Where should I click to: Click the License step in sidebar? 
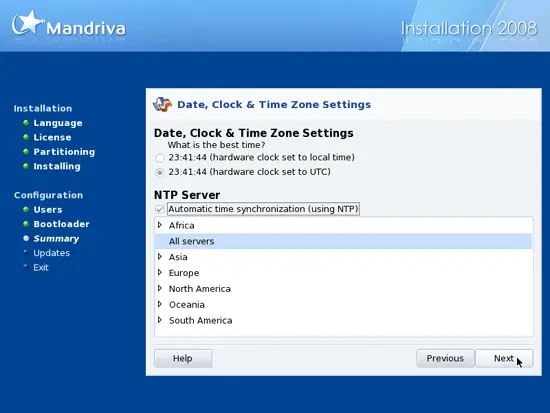click(52, 137)
